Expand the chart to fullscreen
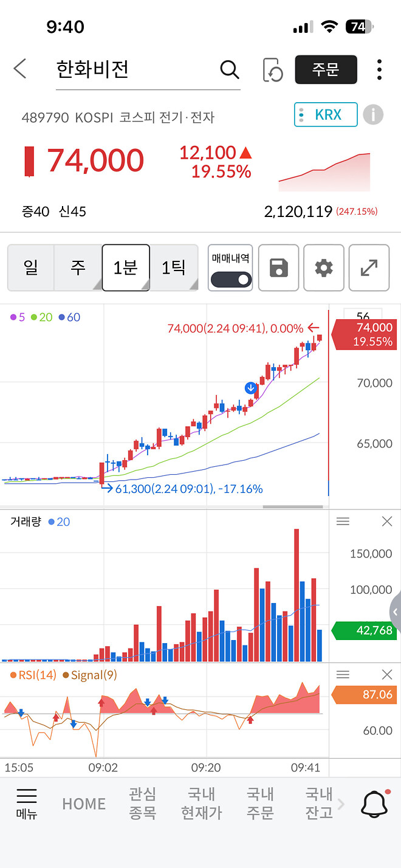 click(x=369, y=267)
